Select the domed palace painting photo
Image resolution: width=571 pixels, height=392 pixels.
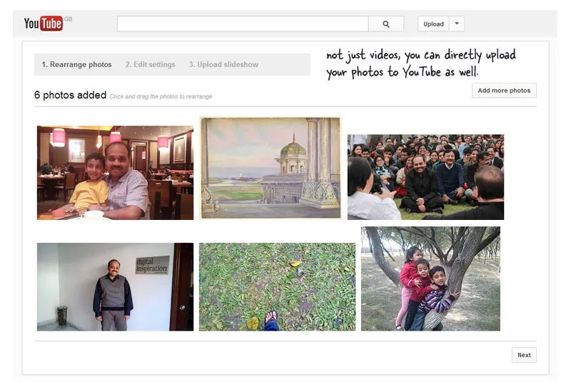[x=271, y=168]
